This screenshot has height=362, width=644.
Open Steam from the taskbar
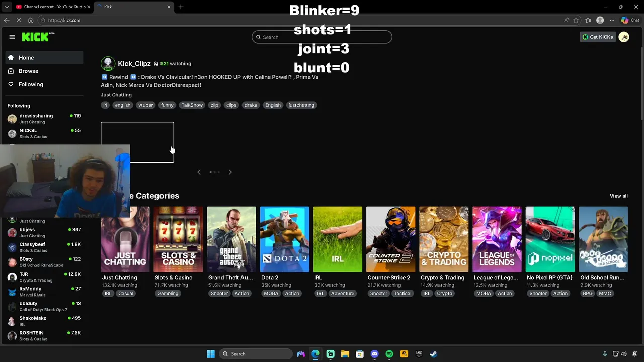pyautogui.click(x=433, y=354)
